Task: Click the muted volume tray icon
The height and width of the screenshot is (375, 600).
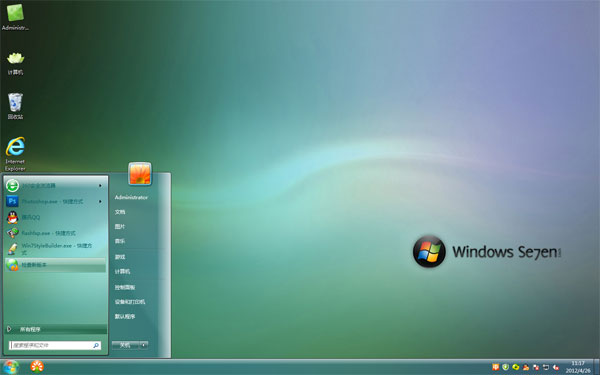Action: point(556,367)
